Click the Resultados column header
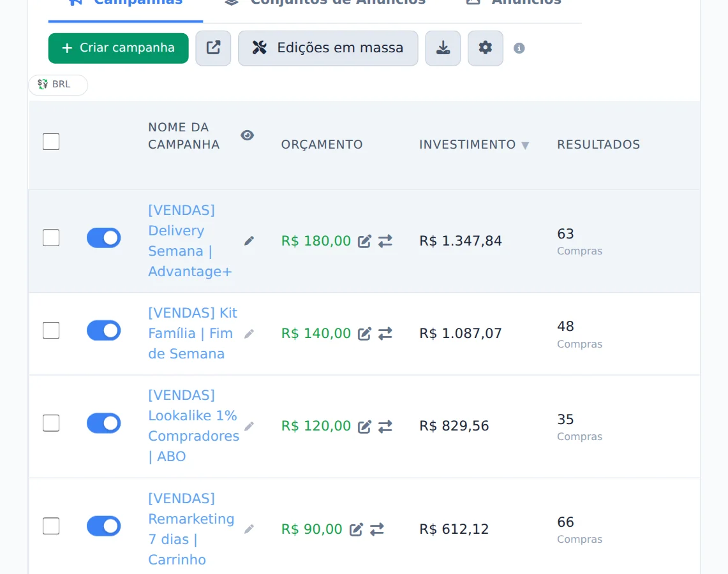 [598, 144]
